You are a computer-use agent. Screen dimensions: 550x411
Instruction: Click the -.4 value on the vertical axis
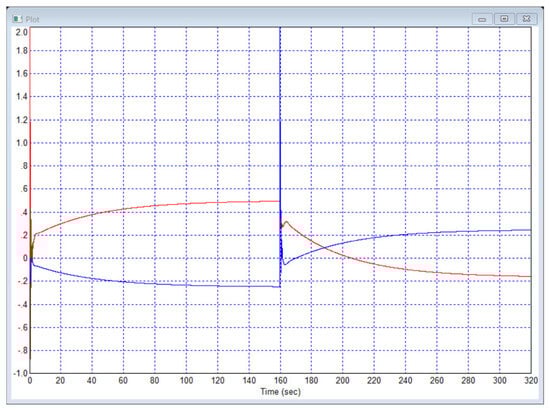click(x=22, y=304)
